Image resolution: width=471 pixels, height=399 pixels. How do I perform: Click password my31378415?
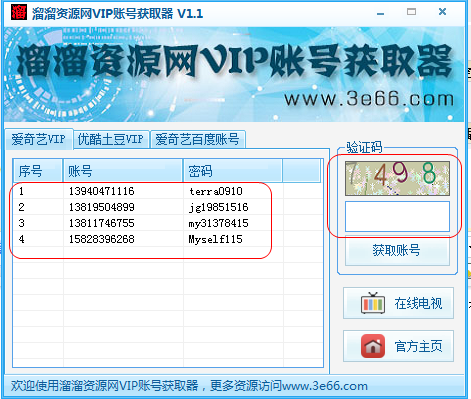click(x=218, y=223)
